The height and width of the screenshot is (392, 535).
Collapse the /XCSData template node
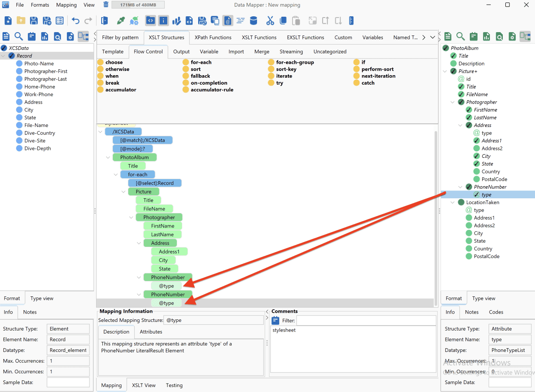click(100, 132)
